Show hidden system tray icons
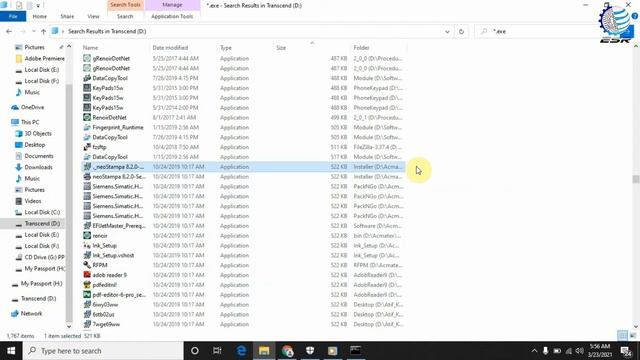 [534, 351]
